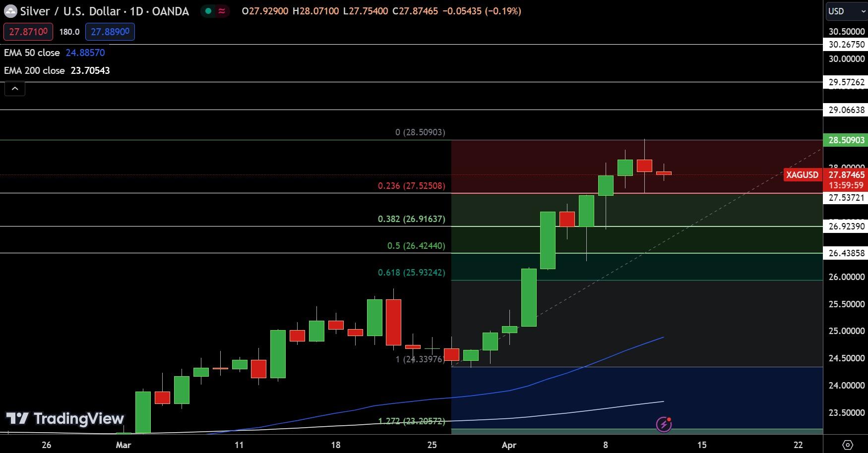Select the 0.236 (27.52508) Fibonacci label
868x453 pixels.
[x=412, y=186]
